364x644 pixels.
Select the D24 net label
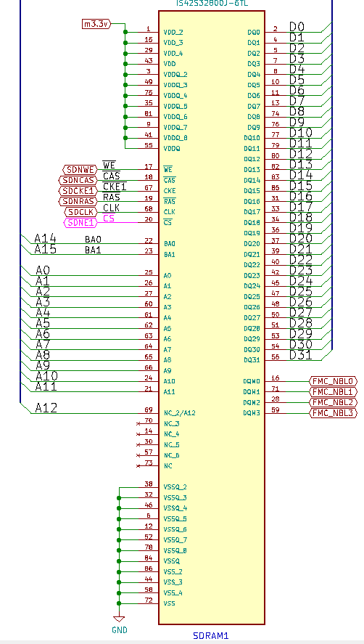pyautogui.click(x=301, y=280)
